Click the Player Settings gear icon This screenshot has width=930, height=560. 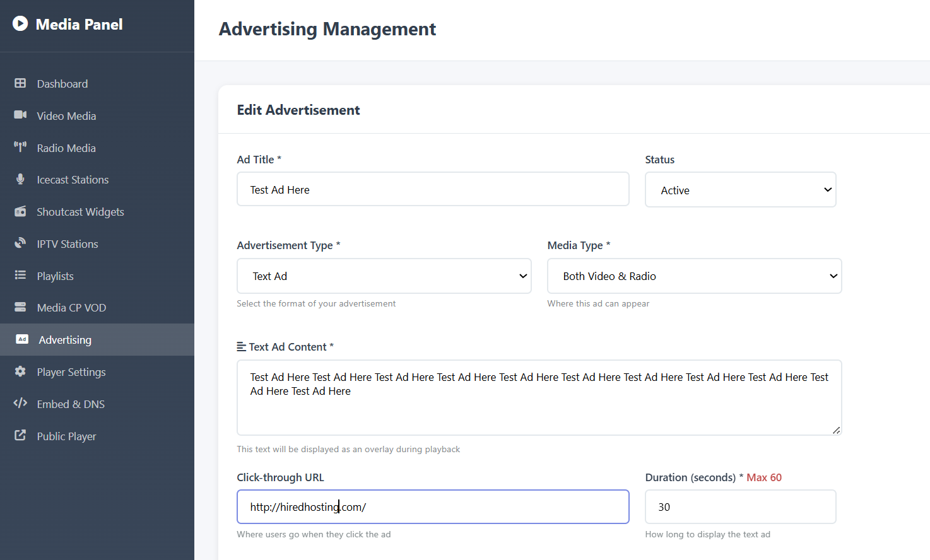[20, 371]
